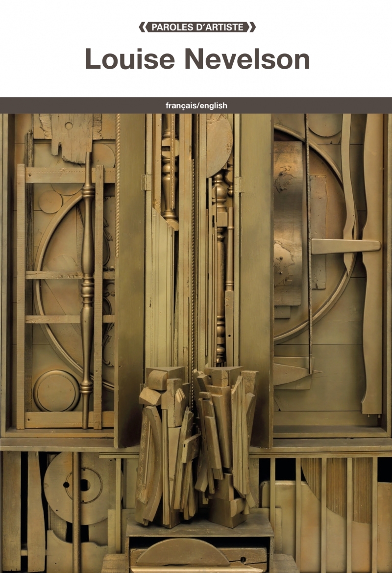Image resolution: width=392 pixels, height=573 pixels.
Task: Select the horizontal paddle-shaped piece on the right
Action: [345, 246]
